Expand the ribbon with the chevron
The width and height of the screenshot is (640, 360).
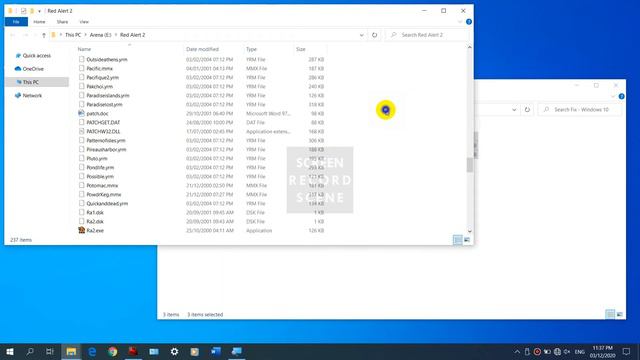tap(460, 22)
